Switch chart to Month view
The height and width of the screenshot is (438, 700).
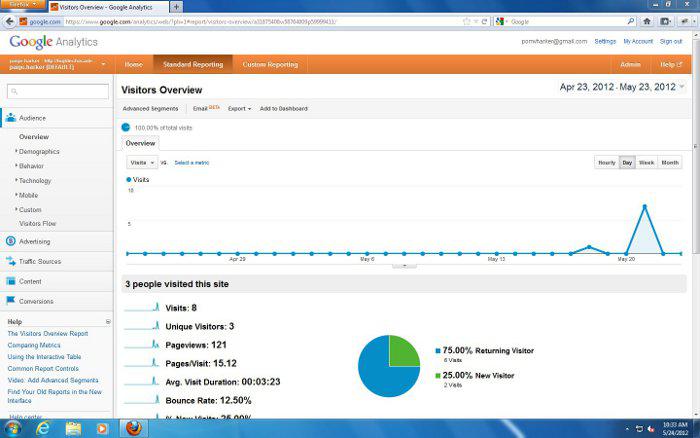pyautogui.click(x=670, y=162)
